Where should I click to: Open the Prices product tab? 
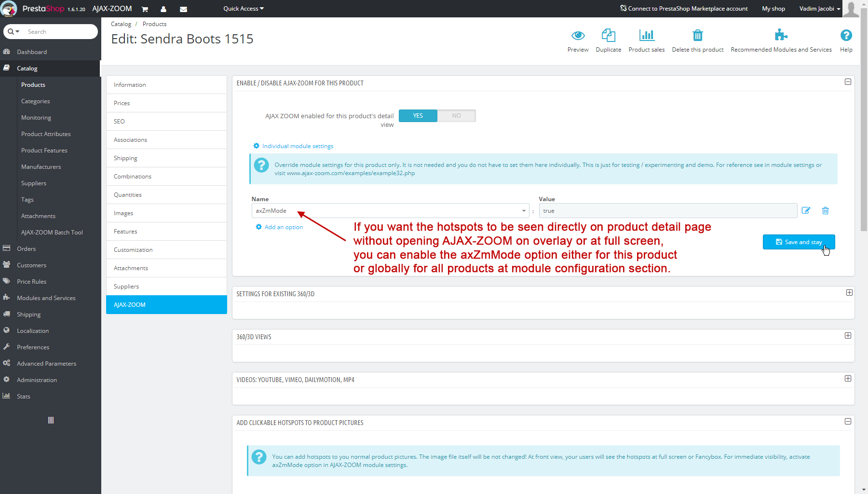(166, 103)
